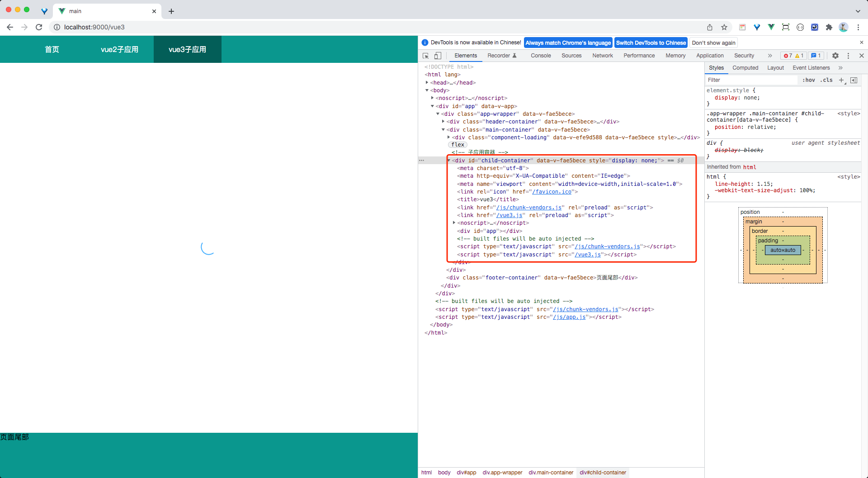
Task: Bookmark this tab star icon
Action: pos(724,27)
